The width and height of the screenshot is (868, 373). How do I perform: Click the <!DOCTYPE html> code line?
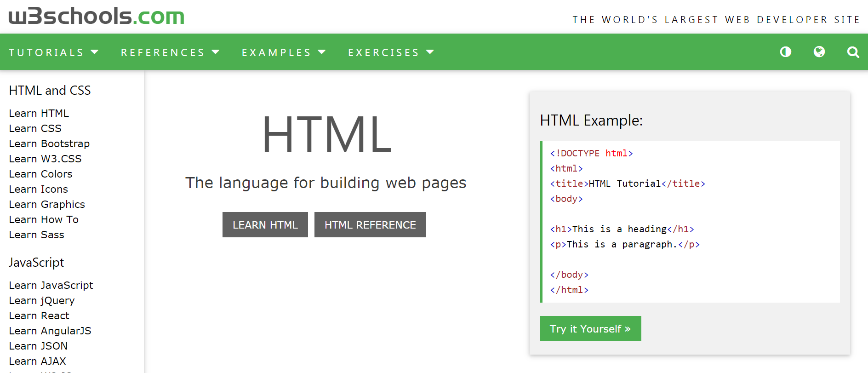point(592,153)
